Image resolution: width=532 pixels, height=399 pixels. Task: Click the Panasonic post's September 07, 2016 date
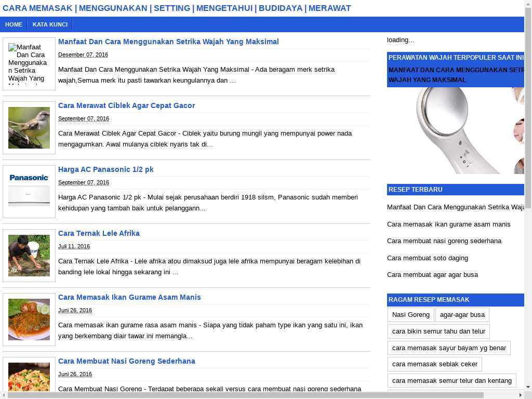pos(84,182)
